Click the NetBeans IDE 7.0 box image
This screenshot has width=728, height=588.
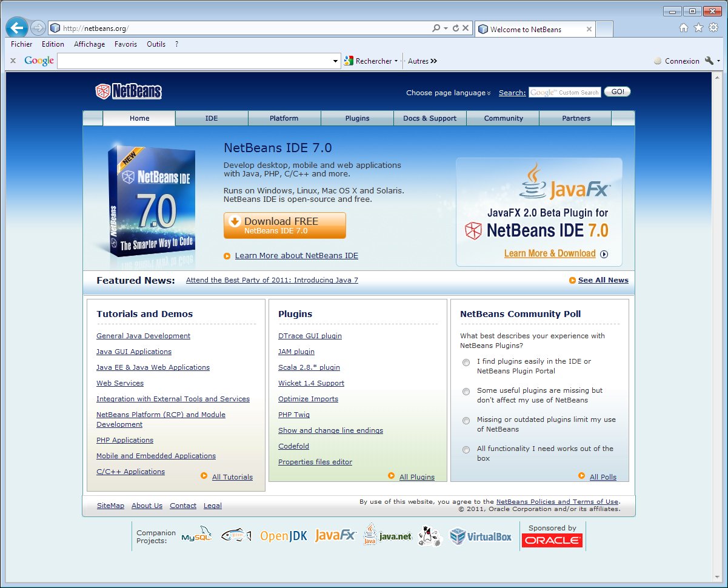[152, 201]
